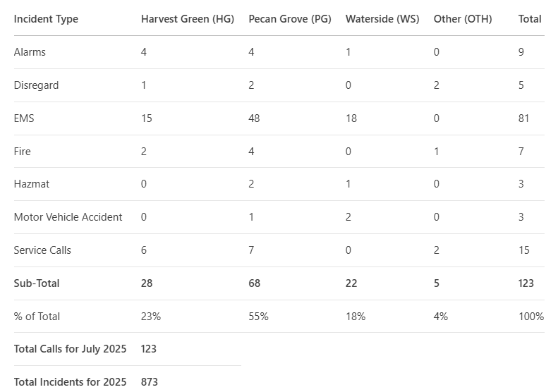The image size is (558, 392).
Task: Select the Hazmat row label
Action: coord(31,184)
